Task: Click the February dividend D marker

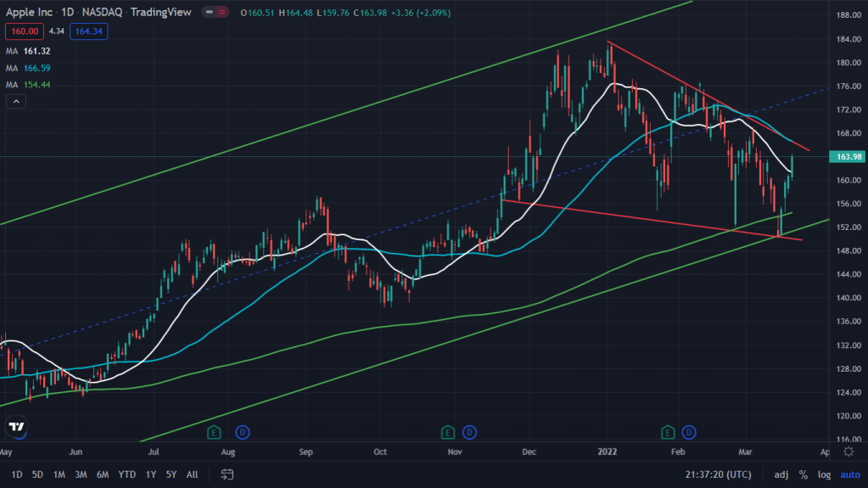Action: (x=689, y=432)
